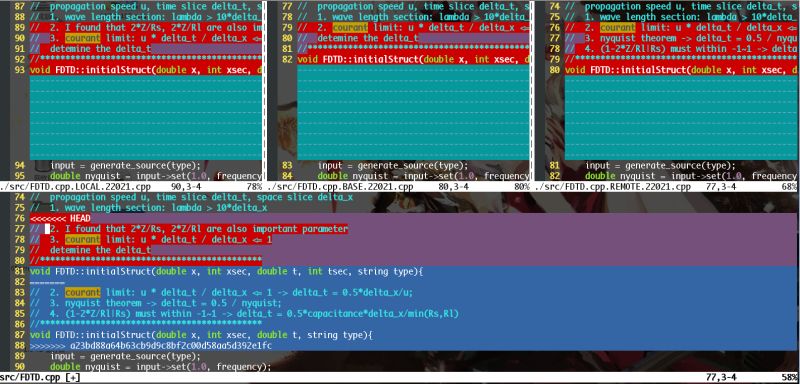Click line 90 'double nyquist' in bottom pane

161,367
